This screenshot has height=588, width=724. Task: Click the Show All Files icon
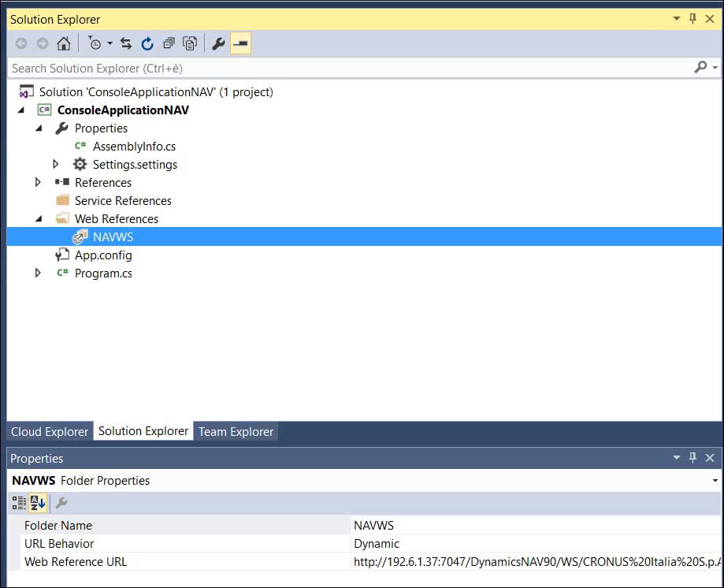tap(190, 43)
